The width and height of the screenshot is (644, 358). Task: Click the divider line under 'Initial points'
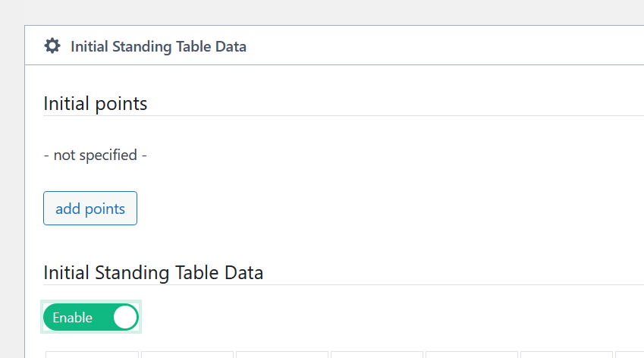pos(344,116)
